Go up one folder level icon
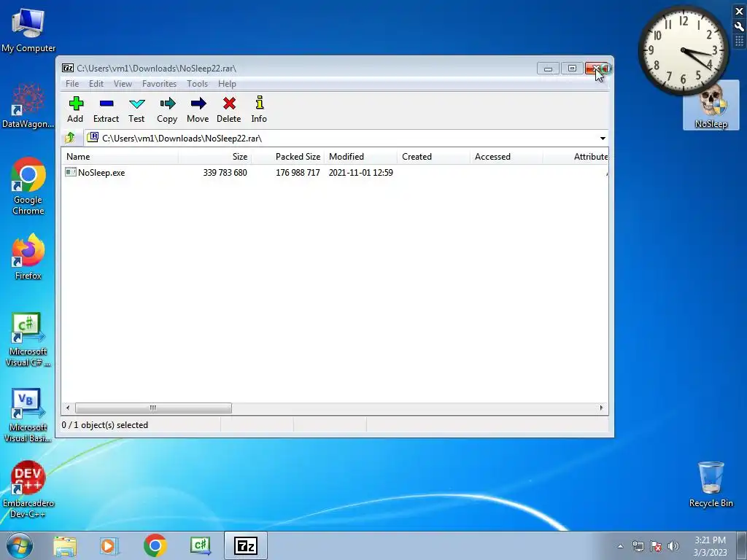This screenshot has width=747, height=560. click(70, 138)
